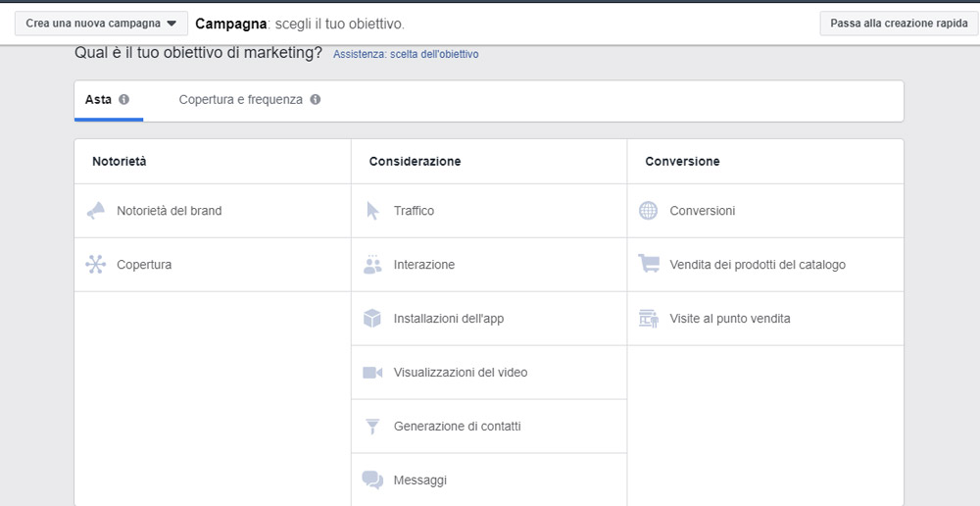Click the globe icon for Conversioni
Screen dimensions: 980x506
648,211
